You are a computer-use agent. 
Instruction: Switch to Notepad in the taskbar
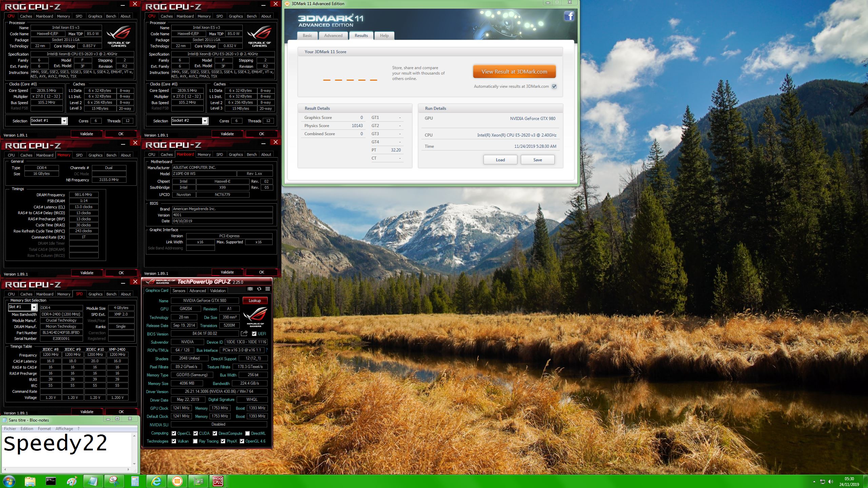pos(93,481)
